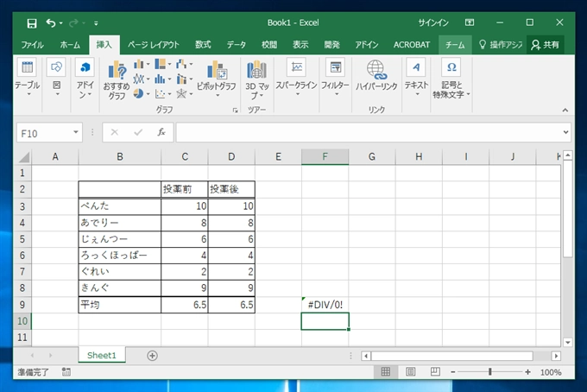
Task: Switch to Normal view
Action: [x=386, y=372]
